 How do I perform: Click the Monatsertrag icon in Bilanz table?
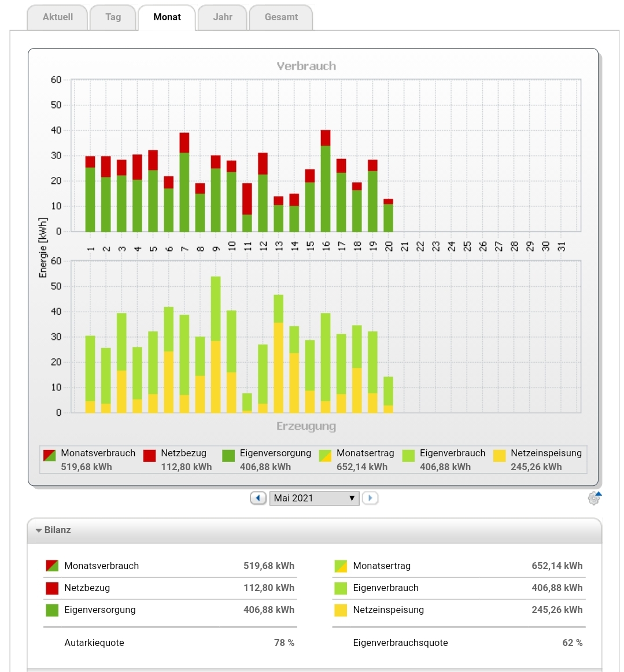pos(341,566)
